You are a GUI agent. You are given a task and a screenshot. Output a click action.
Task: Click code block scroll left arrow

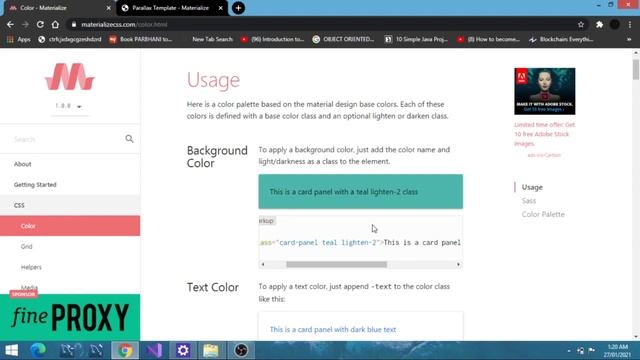point(263,264)
